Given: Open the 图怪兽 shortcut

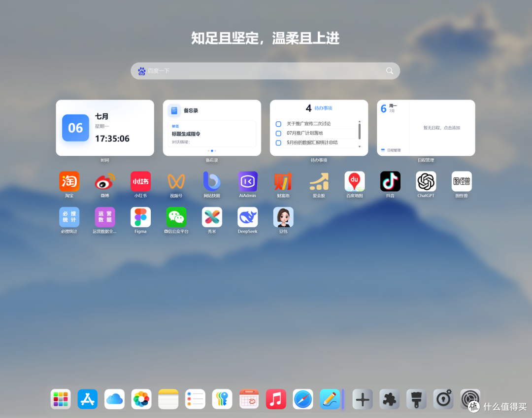Looking at the screenshot, I should tap(462, 181).
